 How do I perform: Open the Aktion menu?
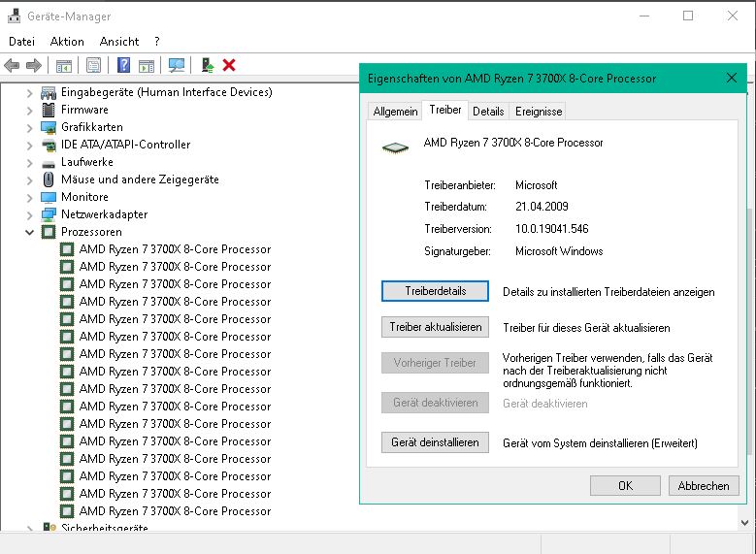coord(67,42)
